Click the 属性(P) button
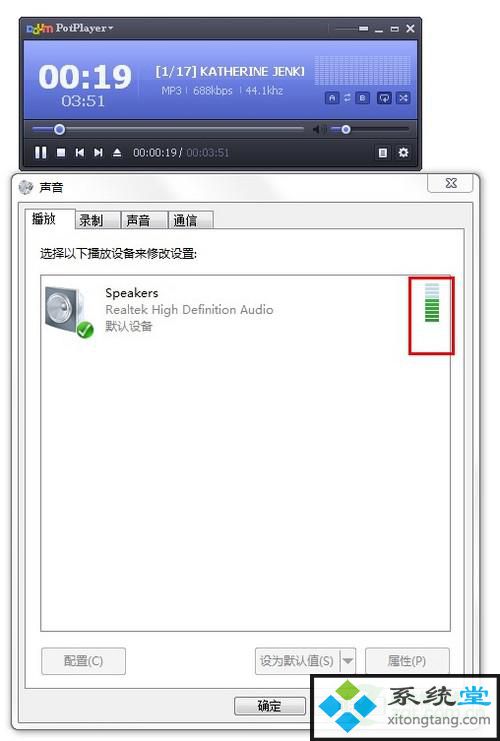The width and height of the screenshot is (500, 741). click(x=407, y=661)
